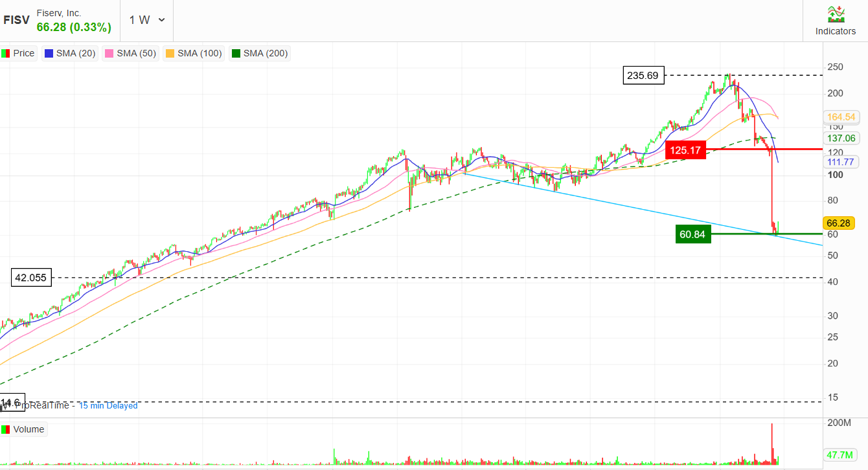Click the tallest red volume spike bar
868x470 pixels.
pos(772,444)
